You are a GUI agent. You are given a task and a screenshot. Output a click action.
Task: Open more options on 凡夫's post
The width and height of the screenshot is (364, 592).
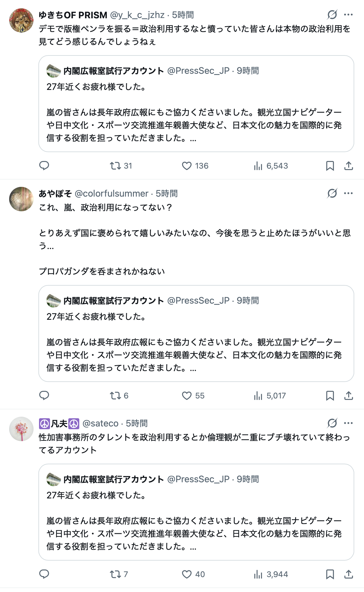(348, 423)
